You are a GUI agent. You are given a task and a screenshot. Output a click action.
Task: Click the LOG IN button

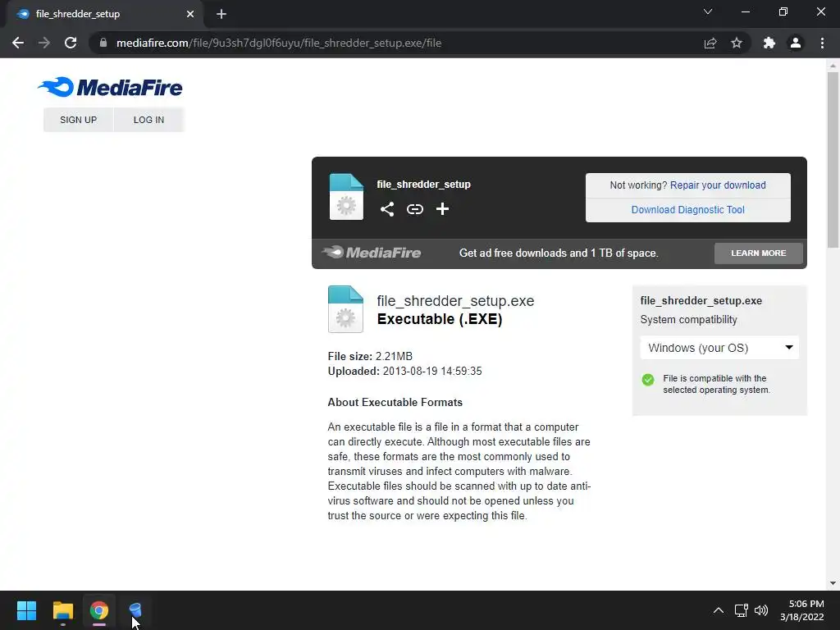point(149,120)
